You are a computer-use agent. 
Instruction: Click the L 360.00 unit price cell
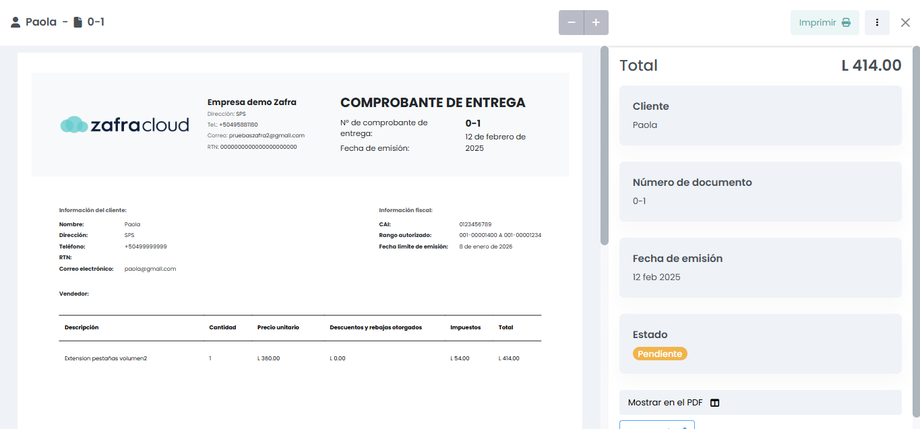click(x=269, y=358)
